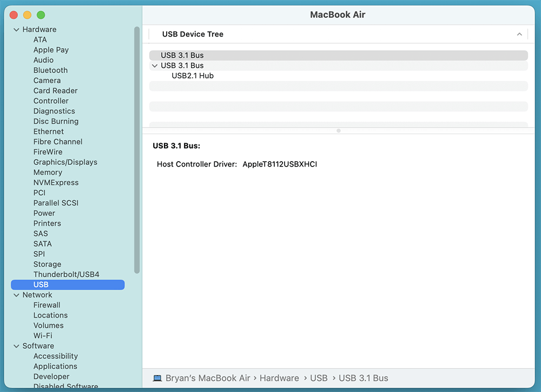The width and height of the screenshot is (541, 392).
Task: Click the laptop icon in path bar
Action: 157,378
